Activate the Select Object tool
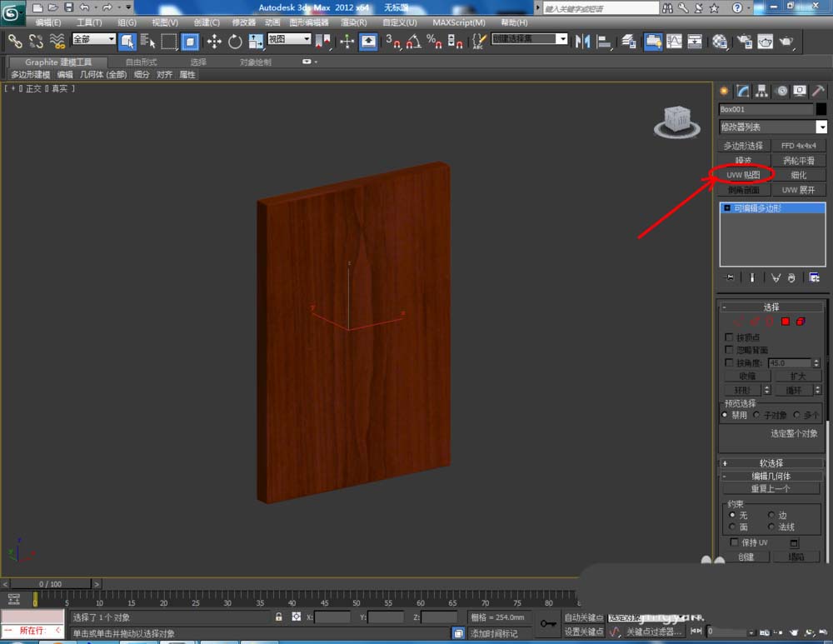 [x=127, y=41]
